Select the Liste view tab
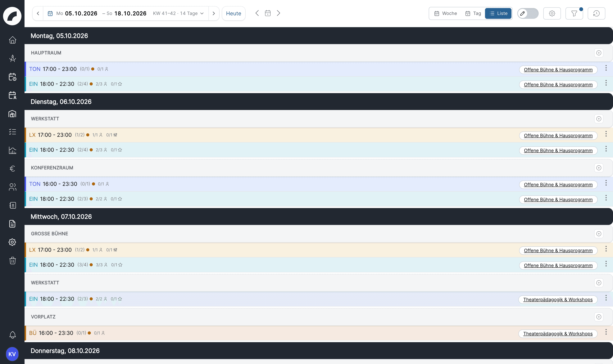 (498, 13)
